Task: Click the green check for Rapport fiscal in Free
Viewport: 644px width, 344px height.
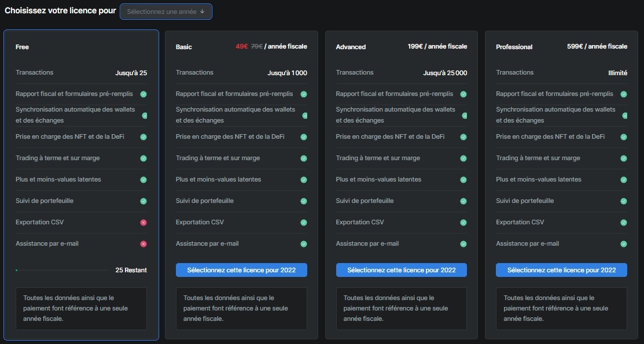Action: point(143,94)
